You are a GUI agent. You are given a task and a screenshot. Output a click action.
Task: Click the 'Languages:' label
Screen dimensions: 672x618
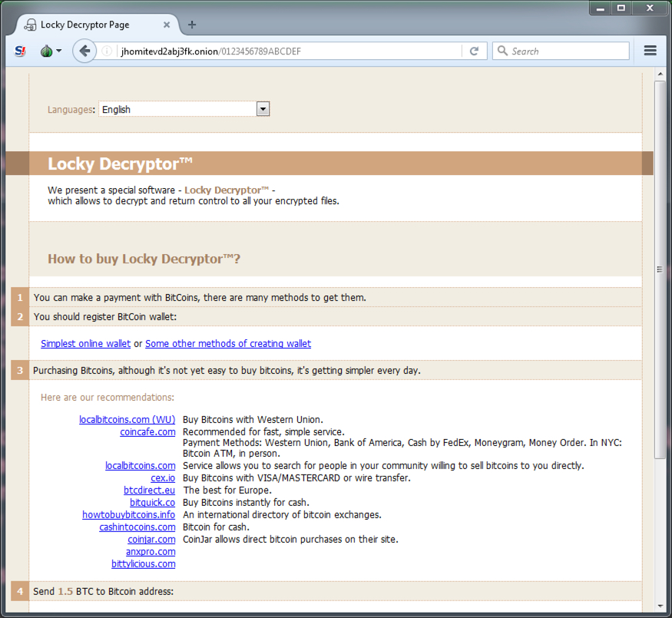(x=71, y=110)
